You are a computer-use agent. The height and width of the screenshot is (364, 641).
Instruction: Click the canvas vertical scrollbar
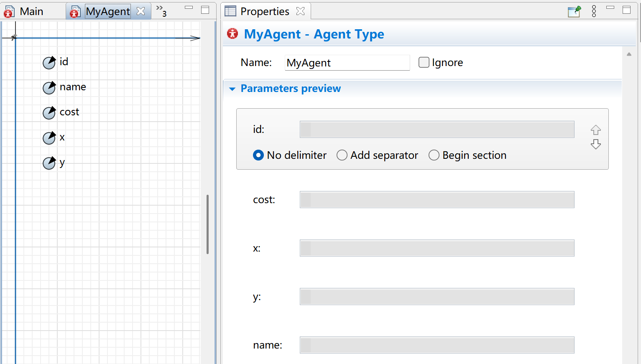(208, 224)
